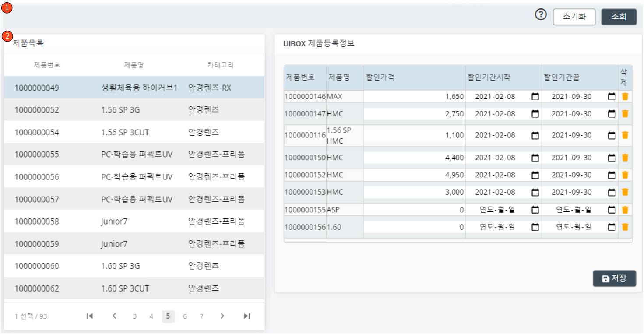Viewport: 644px width, 334px height.
Task: Open the empty 연도-월-일 start date picker for 1.60
Action: [535, 227]
